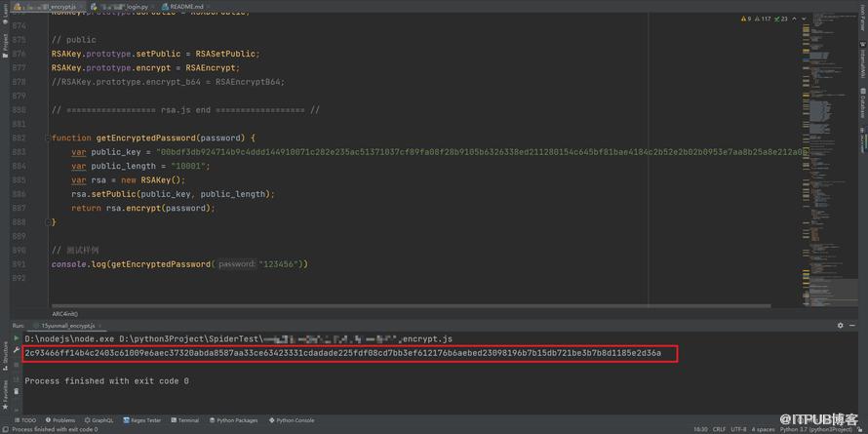The height and width of the screenshot is (434, 868).
Task: Click 'RSAKey.prototype.setPublic = RSASetPublic;' line
Action: (155, 54)
